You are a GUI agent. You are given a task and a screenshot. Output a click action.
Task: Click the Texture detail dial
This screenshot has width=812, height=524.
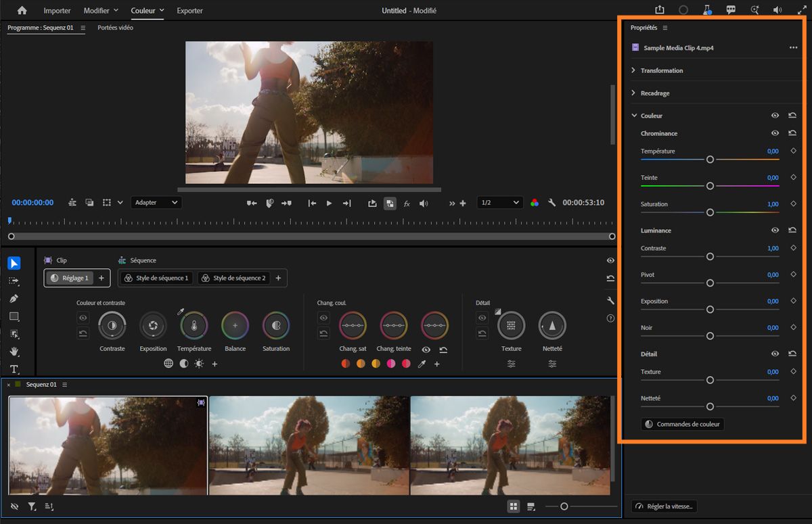[x=511, y=325]
